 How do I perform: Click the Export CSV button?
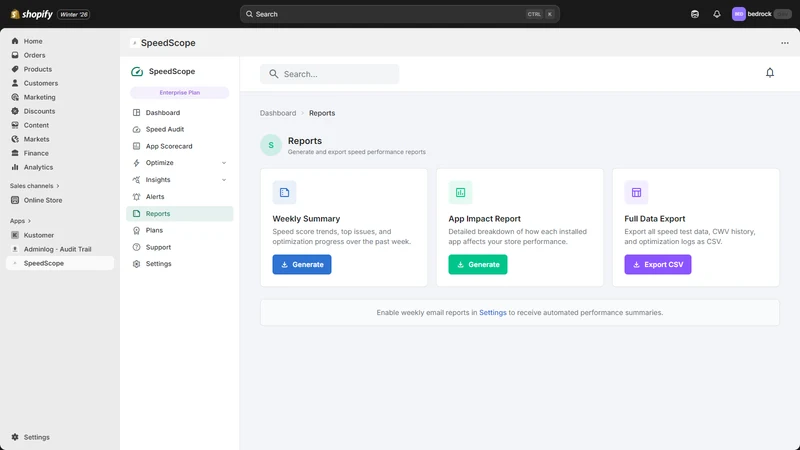(658, 264)
